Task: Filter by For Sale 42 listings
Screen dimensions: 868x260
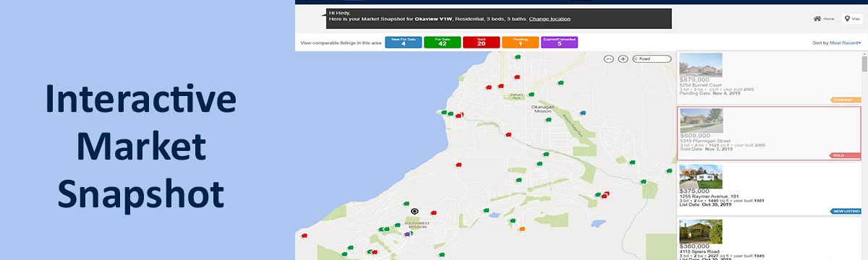Action: 443,42
